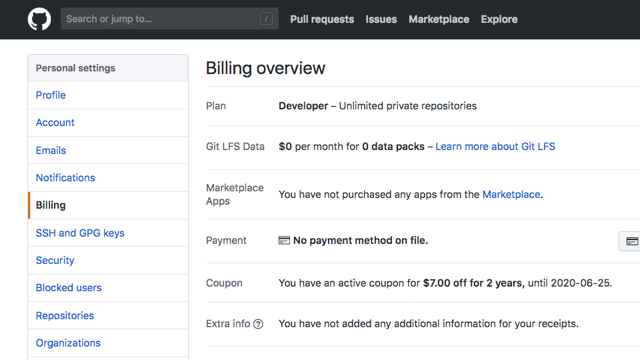Click the Developer plan text
This screenshot has height=360, width=640.
pos(303,106)
